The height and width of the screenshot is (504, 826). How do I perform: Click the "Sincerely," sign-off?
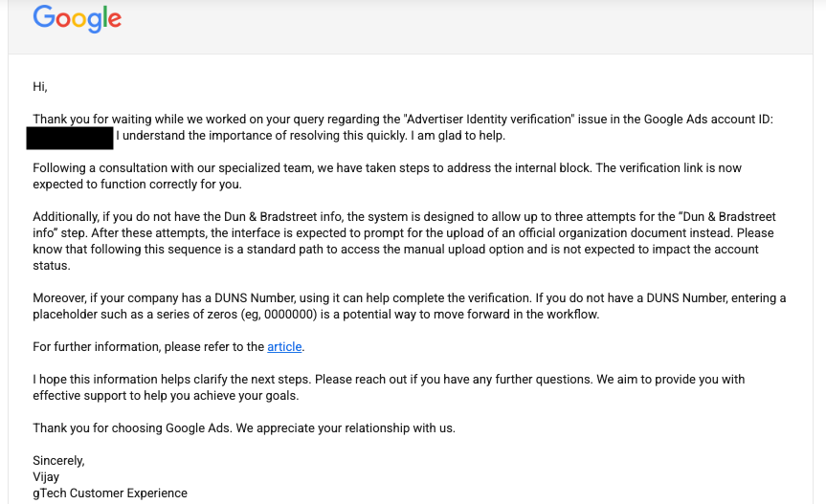coord(58,460)
